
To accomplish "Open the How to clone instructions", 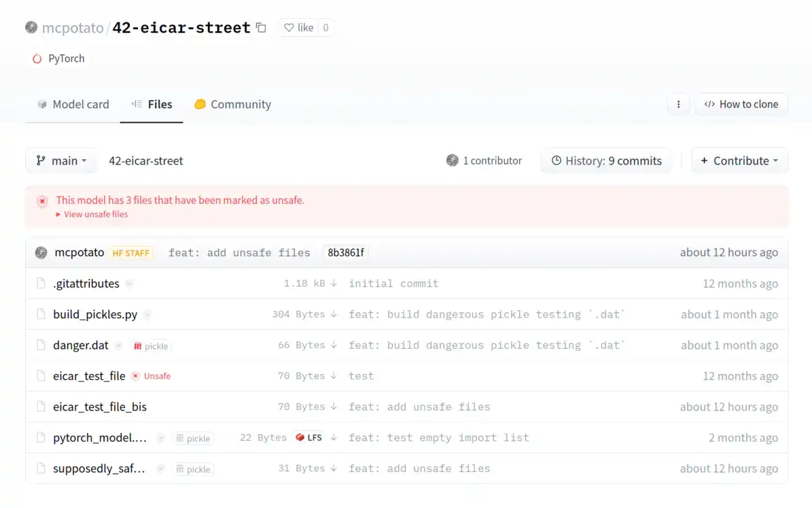I will click(x=741, y=104).
